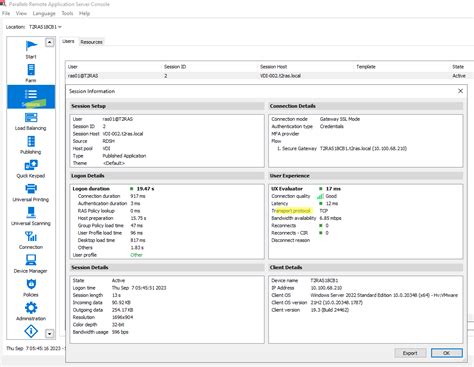The height and width of the screenshot is (367, 474).
Task: Click the Credentials authentication type value
Action: pyautogui.click(x=331, y=126)
